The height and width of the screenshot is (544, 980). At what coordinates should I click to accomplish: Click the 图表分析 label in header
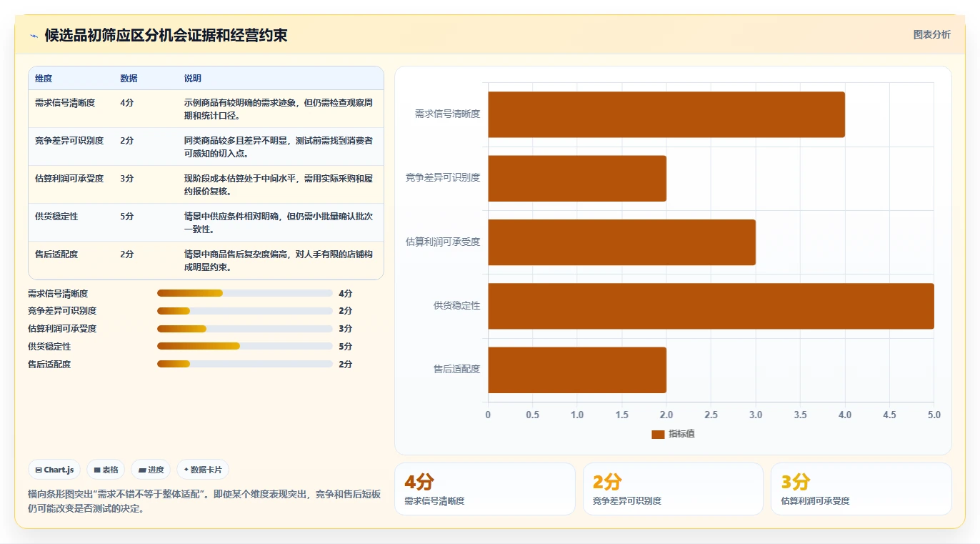point(932,34)
